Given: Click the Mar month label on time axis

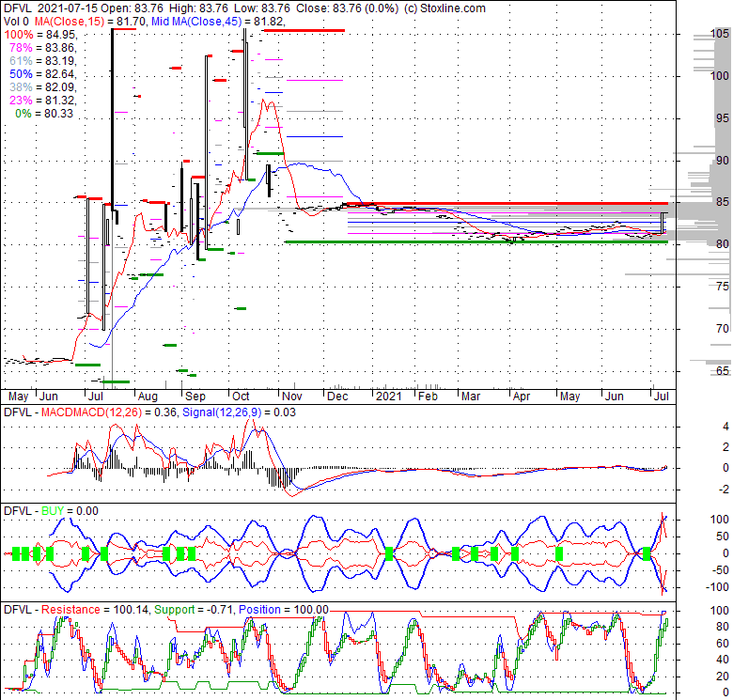Looking at the screenshot, I should 471,397.
